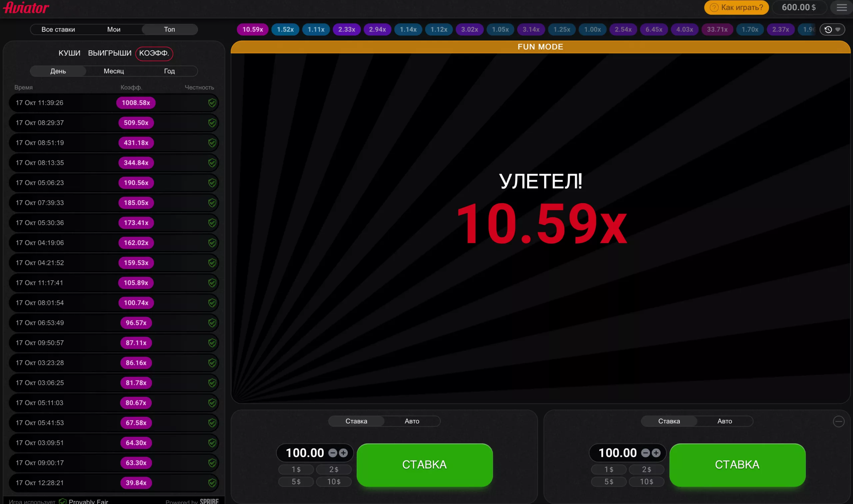Switch right panel from Ставка to Авто

[x=725, y=421]
